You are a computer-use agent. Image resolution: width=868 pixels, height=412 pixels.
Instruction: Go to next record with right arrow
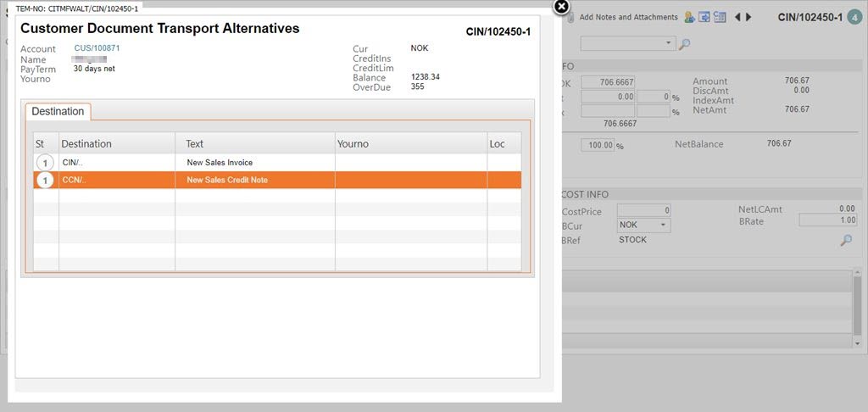point(748,17)
